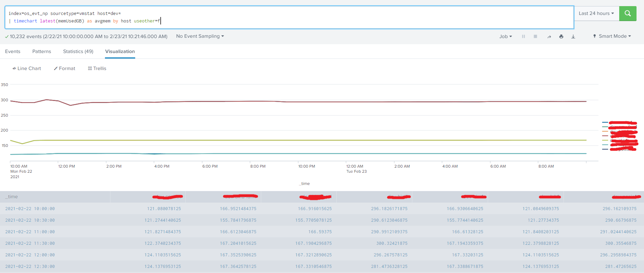Click the cell value 122.3798828125

point(541,243)
